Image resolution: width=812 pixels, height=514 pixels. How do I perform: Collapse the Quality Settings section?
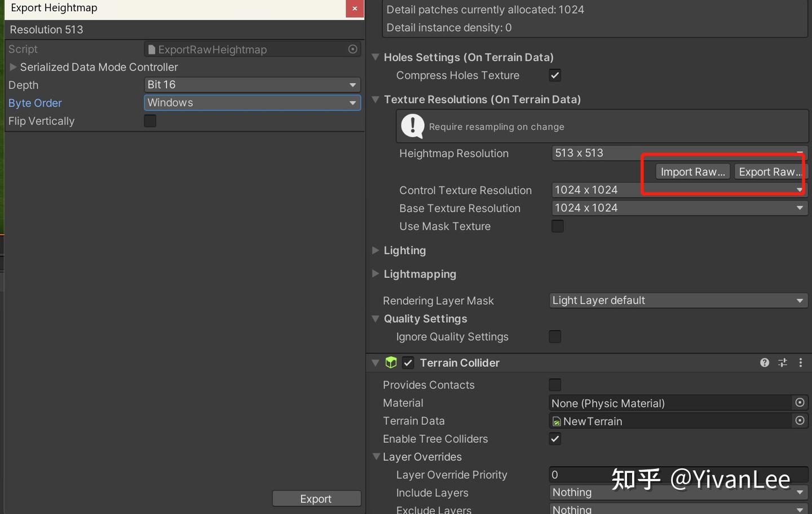click(x=376, y=318)
